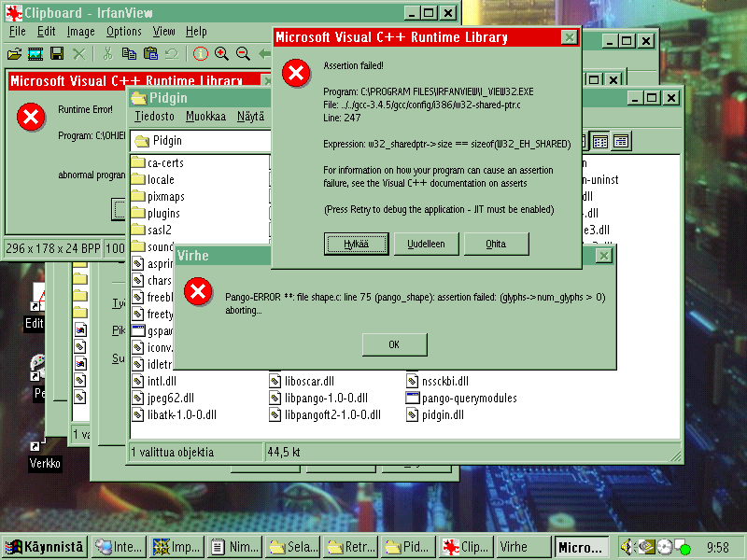The image size is (747, 560).
Task: Switch to the Virhe taskbar button
Action: 525,547
